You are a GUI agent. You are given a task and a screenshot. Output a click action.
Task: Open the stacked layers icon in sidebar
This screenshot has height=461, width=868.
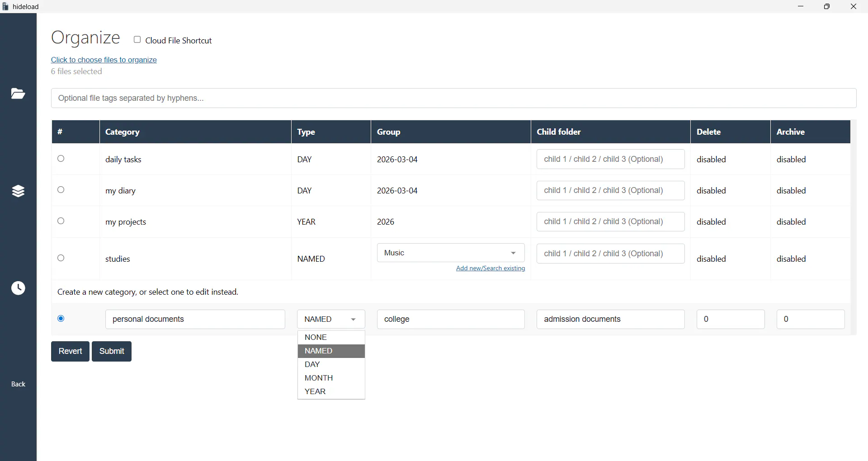tap(18, 191)
